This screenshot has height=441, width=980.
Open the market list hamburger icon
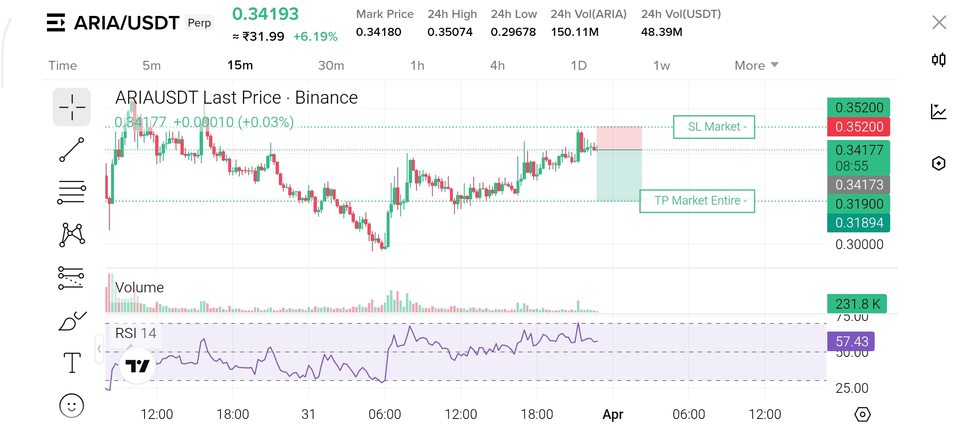[x=56, y=22]
